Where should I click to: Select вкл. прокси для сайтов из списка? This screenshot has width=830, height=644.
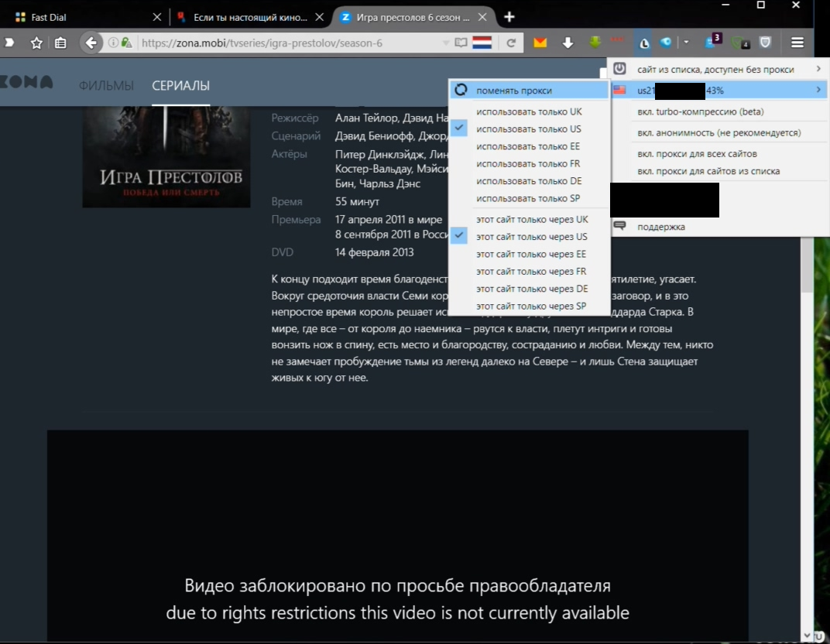pos(708,172)
